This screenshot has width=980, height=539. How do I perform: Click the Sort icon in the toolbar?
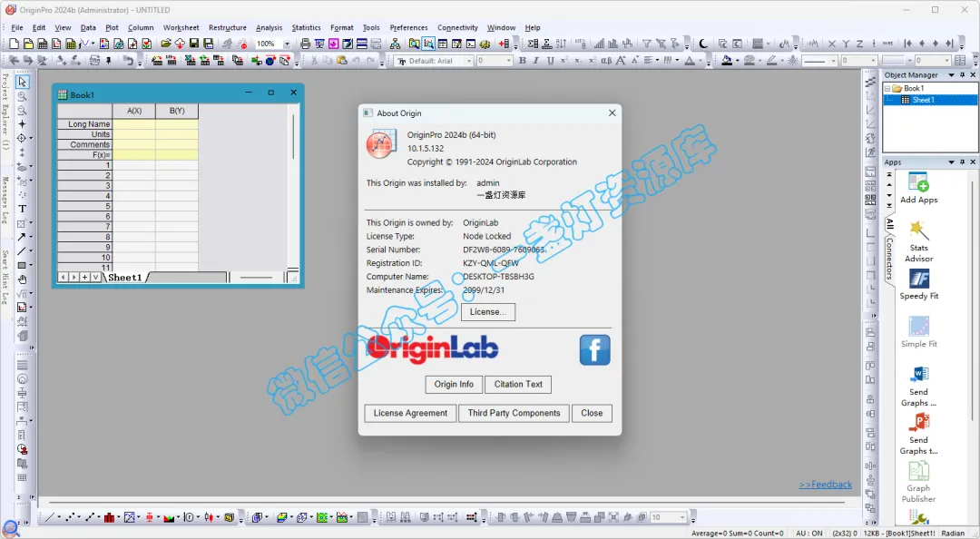point(562,44)
